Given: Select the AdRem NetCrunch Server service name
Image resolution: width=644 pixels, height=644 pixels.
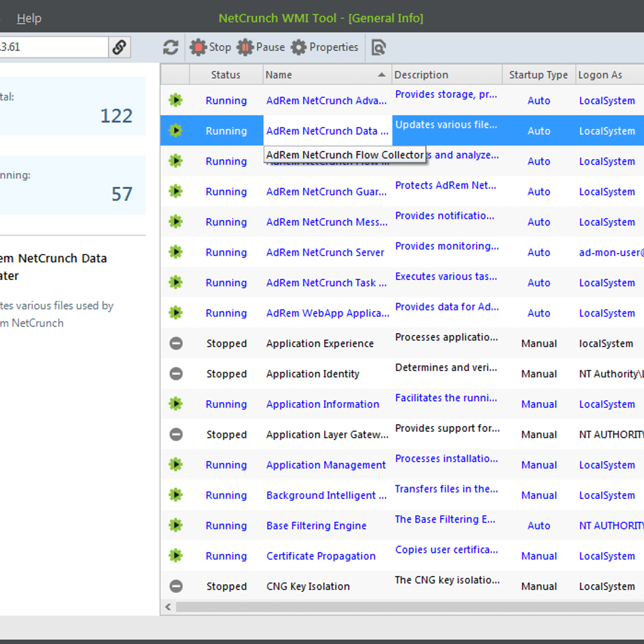Looking at the screenshot, I should (x=325, y=252).
